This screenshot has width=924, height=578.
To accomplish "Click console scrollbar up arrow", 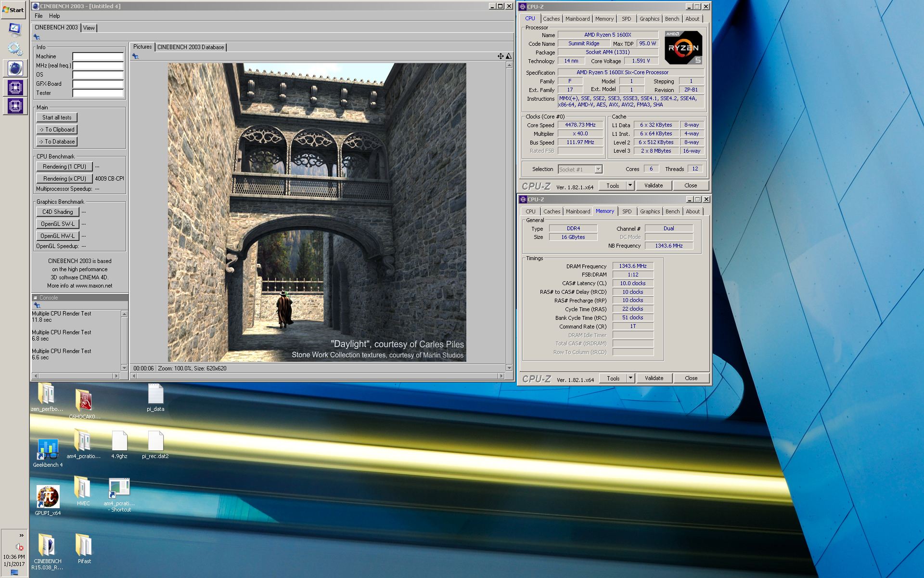I will (124, 314).
